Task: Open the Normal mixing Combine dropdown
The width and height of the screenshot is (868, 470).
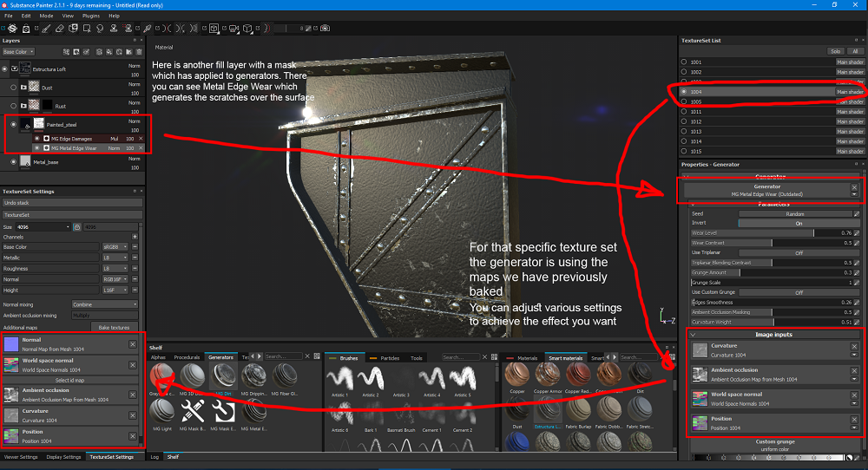Action: pos(105,304)
